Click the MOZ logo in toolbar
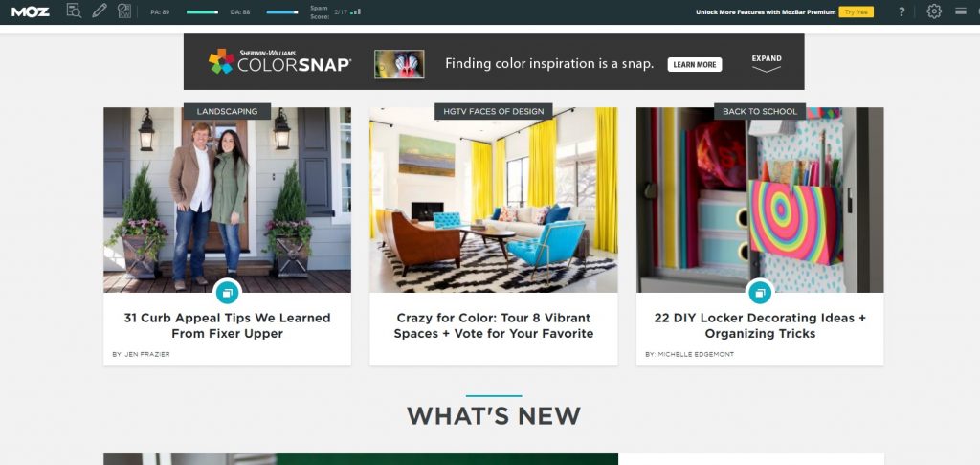The width and height of the screenshot is (980, 465). point(30,11)
